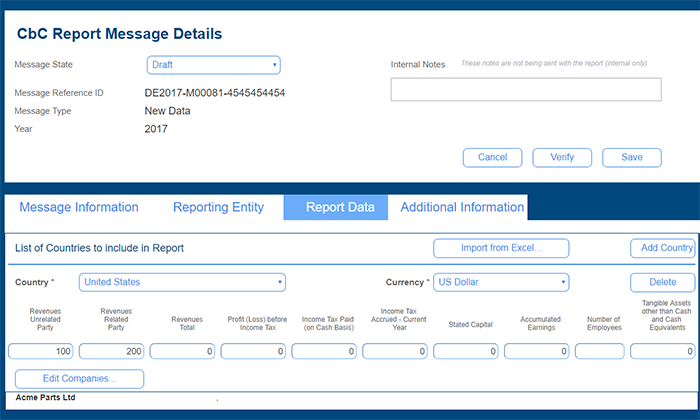Viewport: 700px width, 420px height.
Task: Switch to the Message Information tab
Action: tap(79, 207)
